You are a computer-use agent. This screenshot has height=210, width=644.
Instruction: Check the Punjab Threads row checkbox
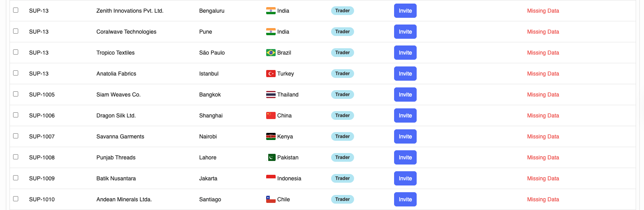pyautogui.click(x=16, y=157)
